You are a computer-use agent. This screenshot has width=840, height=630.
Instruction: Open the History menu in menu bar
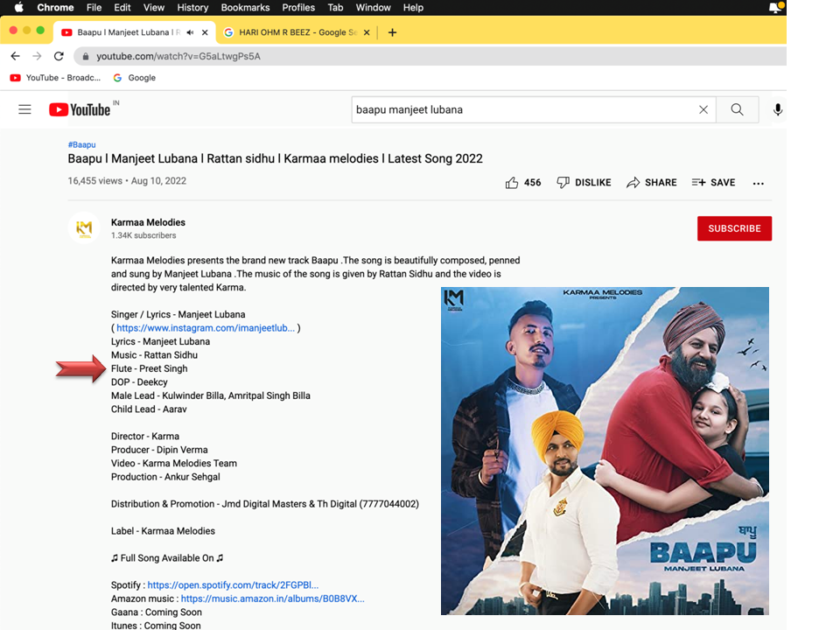[x=192, y=7]
